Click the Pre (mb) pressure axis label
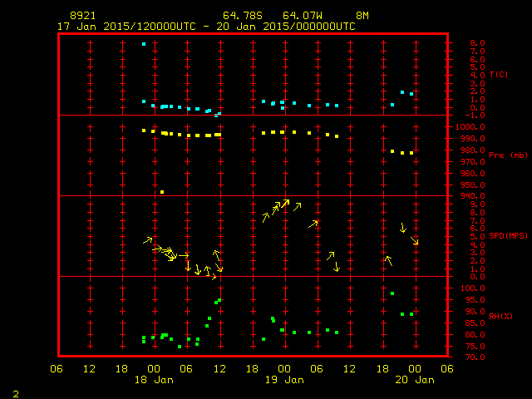Image resolution: width=532 pixels, height=399 pixels. coord(508,155)
